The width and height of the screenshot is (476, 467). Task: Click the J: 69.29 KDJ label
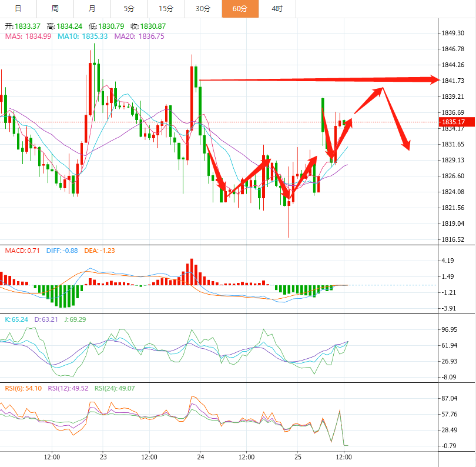pyautogui.click(x=75, y=319)
